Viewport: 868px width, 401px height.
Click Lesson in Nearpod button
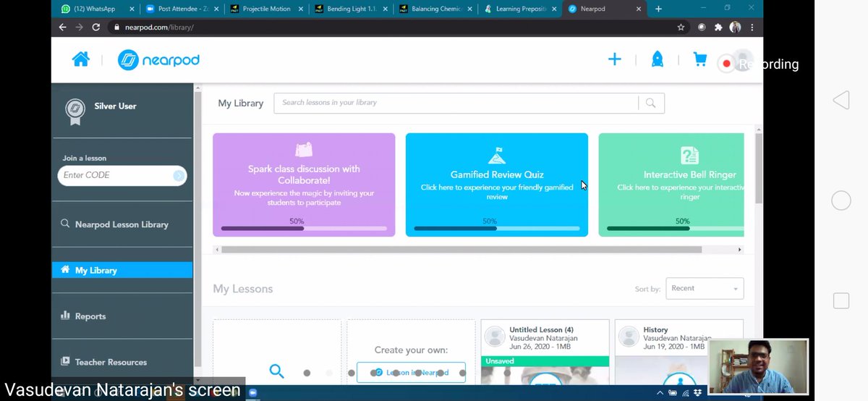click(411, 373)
